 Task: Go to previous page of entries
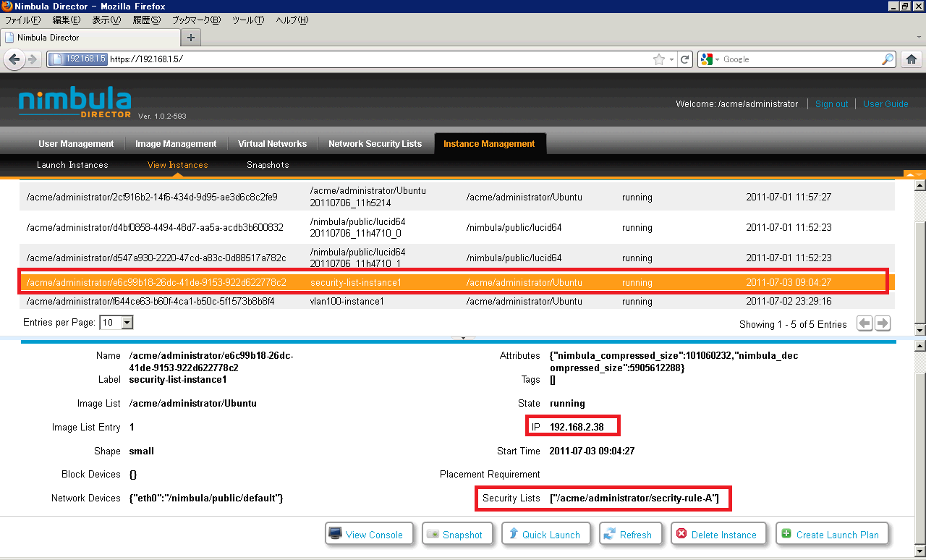point(865,324)
